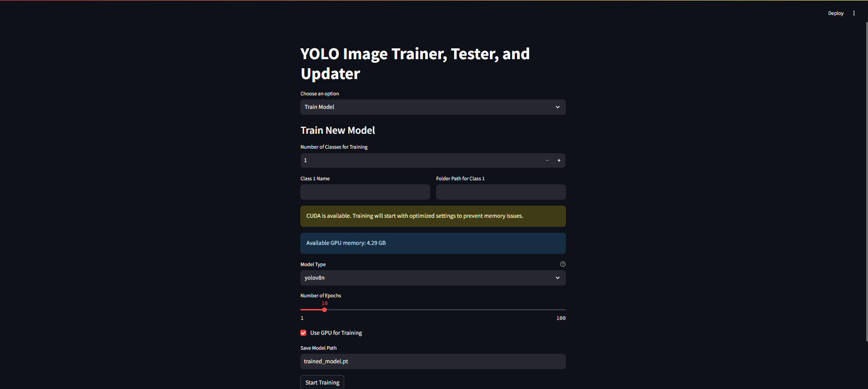This screenshot has height=389, width=868.
Task: Expand the Train Model option selector
Action: pyautogui.click(x=432, y=107)
